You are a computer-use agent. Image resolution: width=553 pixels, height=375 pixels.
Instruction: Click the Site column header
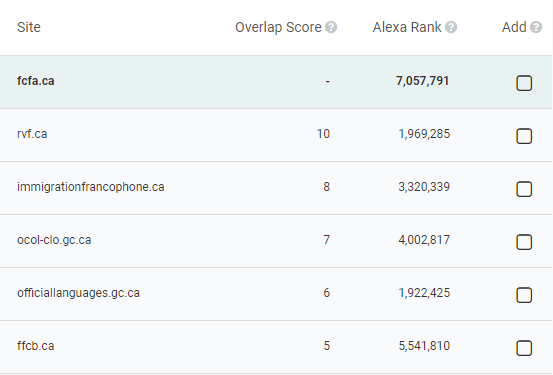click(29, 27)
